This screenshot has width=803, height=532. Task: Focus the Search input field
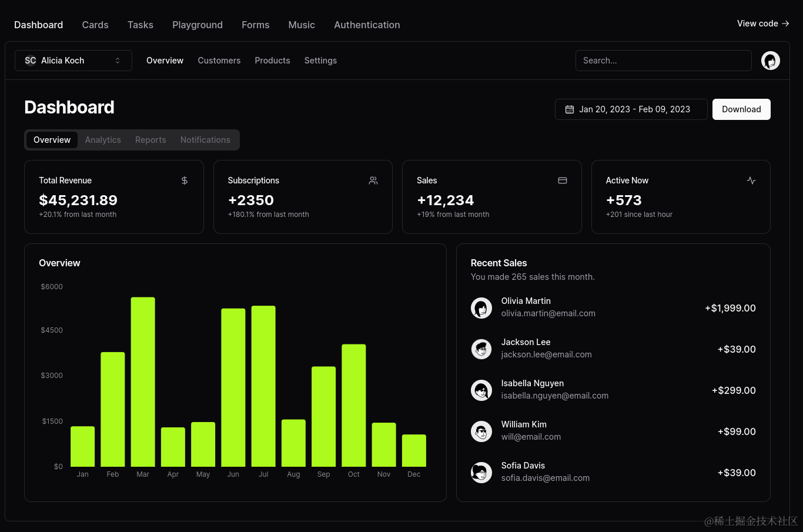tap(664, 61)
